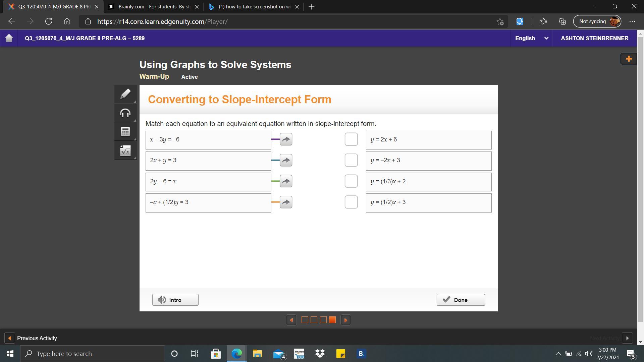Click the purple home icon
Screen dimensions: 644x362
9,38
